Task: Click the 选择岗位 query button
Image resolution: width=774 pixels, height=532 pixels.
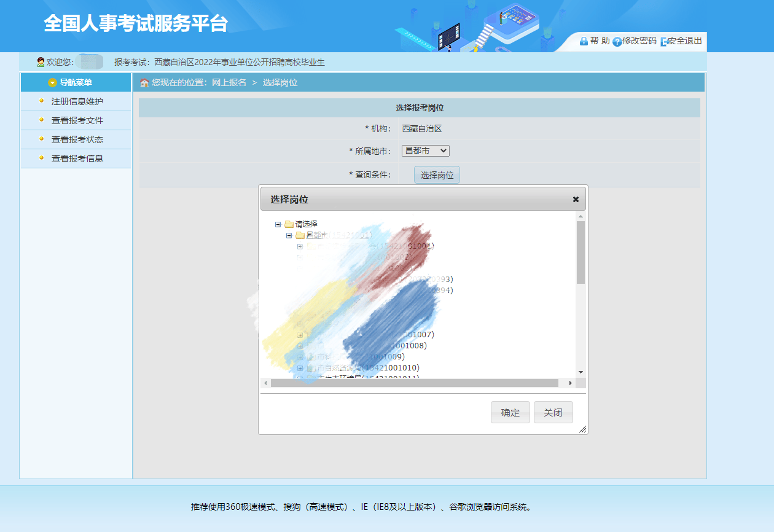Action: tap(437, 175)
